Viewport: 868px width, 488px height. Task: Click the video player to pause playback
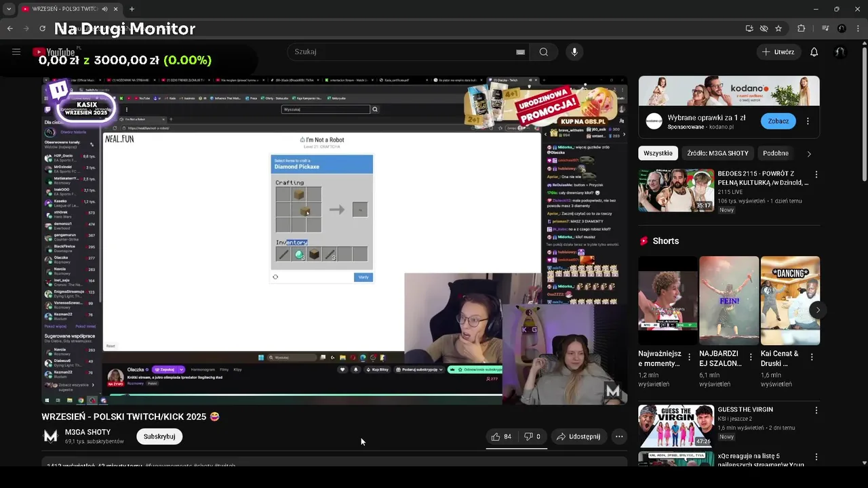(334, 241)
